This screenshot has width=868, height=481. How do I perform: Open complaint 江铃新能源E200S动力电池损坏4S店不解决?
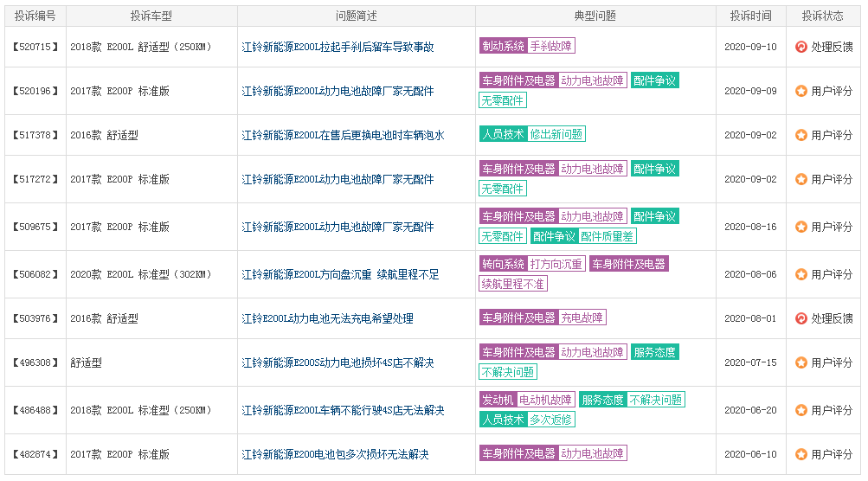pyautogui.click(x=338, y=362)
